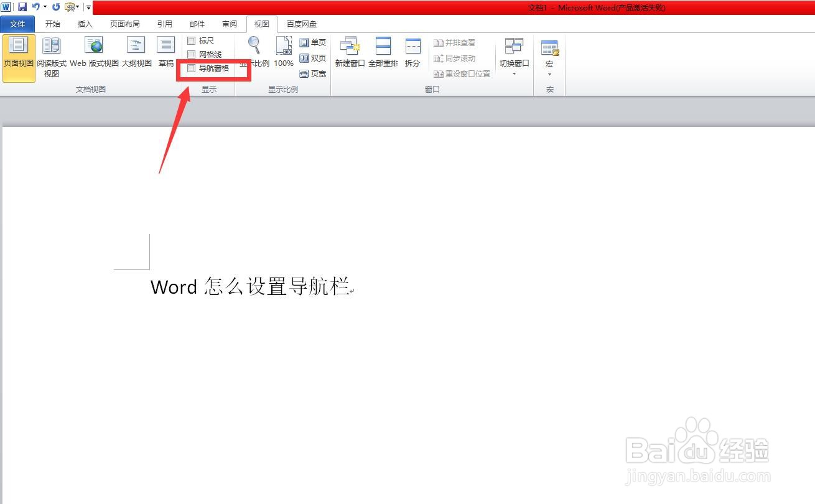The image size is (815, 504).
Task: Open 显示比例 zoom magnifier dialog
Action: pyautogui.click(x=254, y=52)
